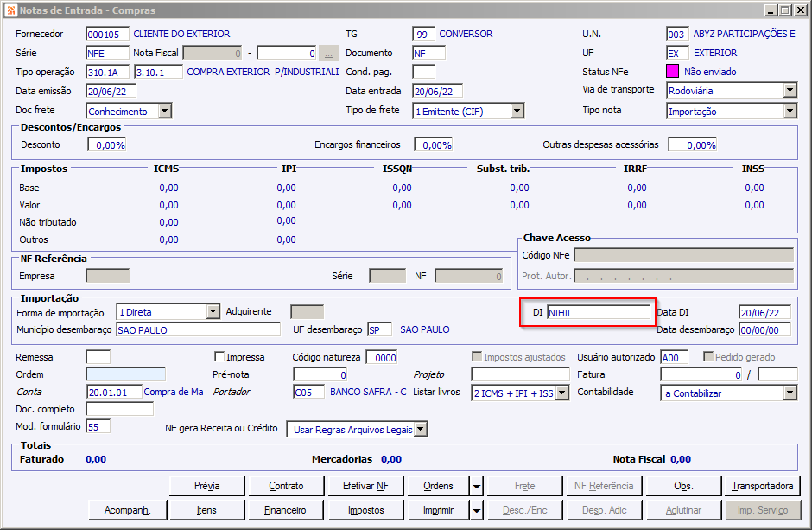Expand the Forma de importação dropdown
The image size is (812, 530).
tap(213, 312)
